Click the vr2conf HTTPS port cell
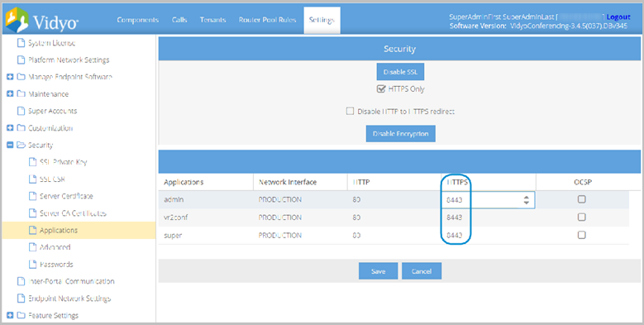 (x=489, y=217)
